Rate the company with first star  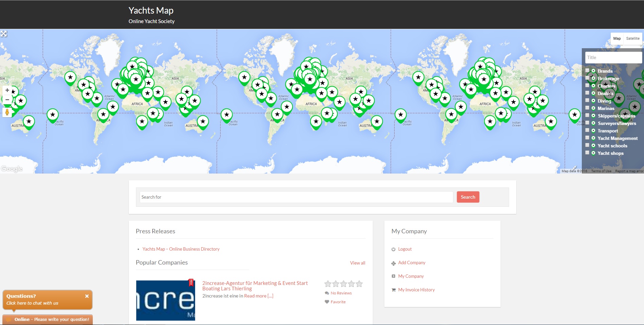[x=328, y=284]
